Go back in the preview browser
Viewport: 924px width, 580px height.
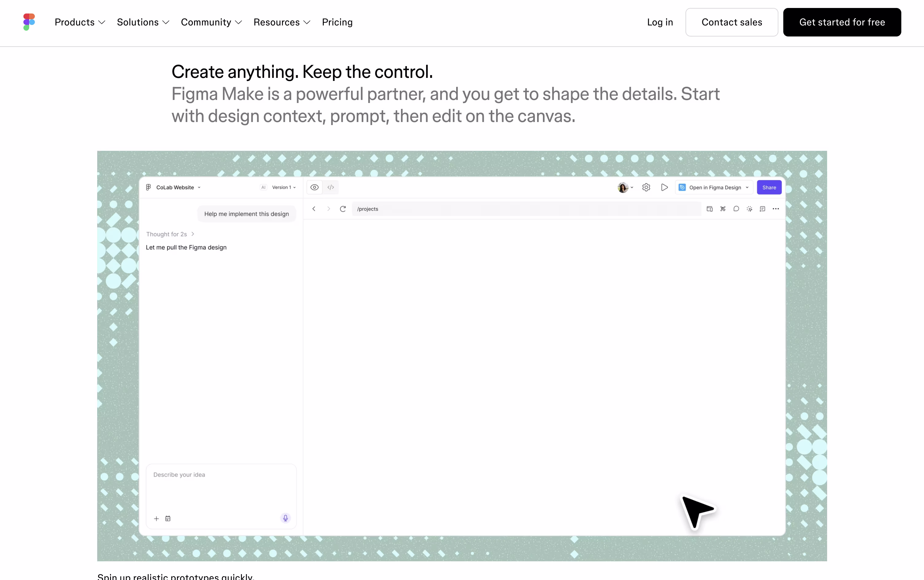[314, 209]
